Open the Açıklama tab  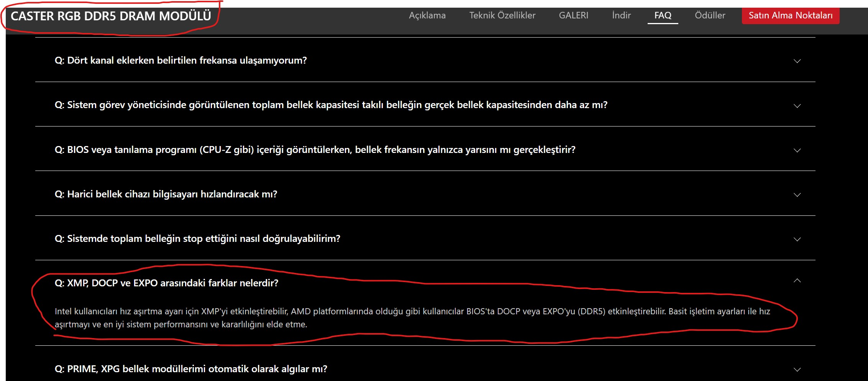(427, 15)
